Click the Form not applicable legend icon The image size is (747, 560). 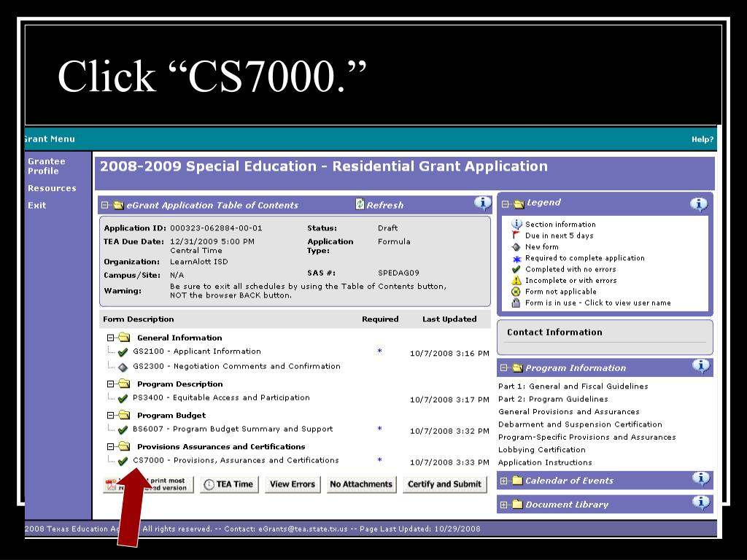coord(516,292)
